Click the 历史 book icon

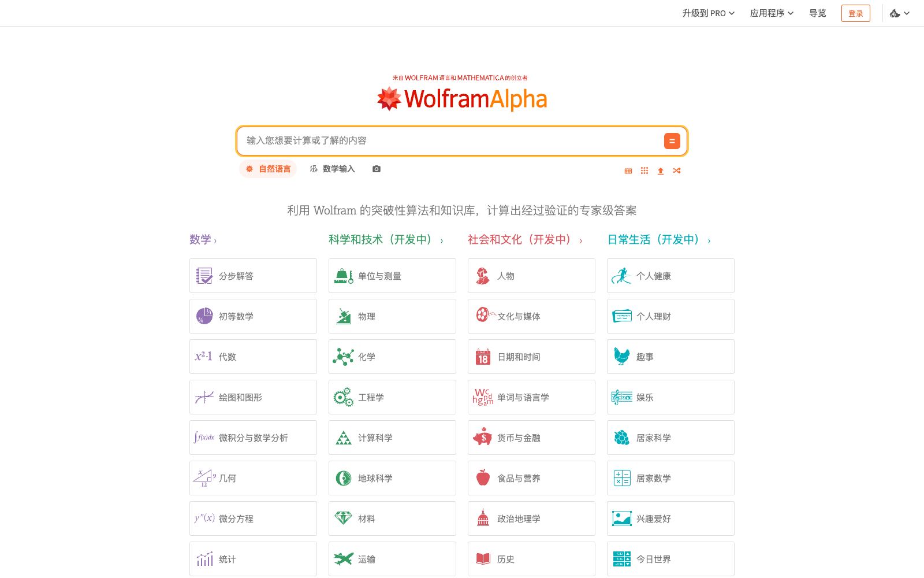(x=483, y=559)
